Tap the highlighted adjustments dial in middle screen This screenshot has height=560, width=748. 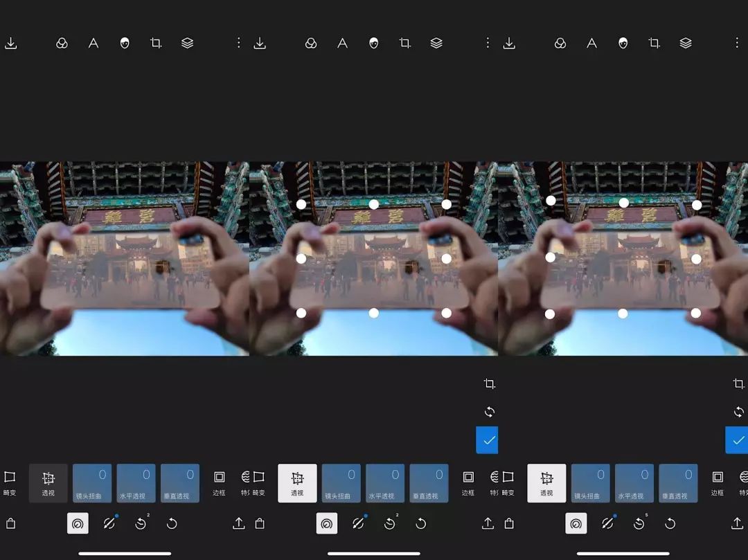coord(327,523)
